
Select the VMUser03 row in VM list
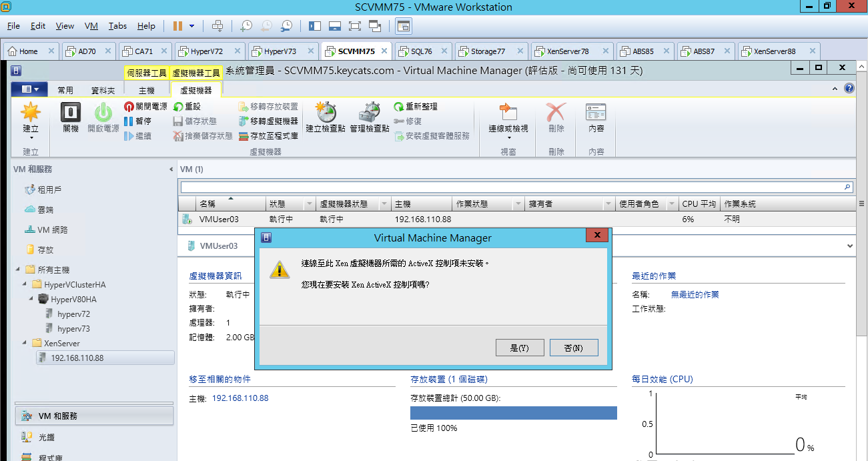pos(517,219)
